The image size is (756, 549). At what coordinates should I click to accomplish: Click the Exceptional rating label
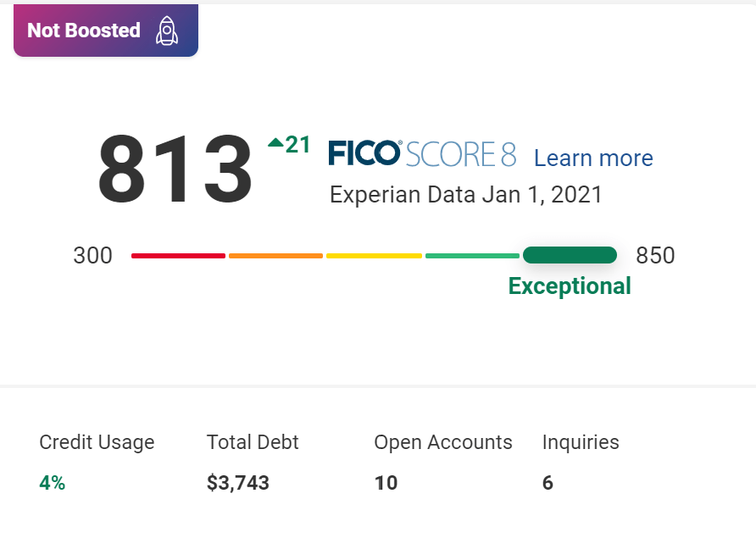tap(570, 286)
